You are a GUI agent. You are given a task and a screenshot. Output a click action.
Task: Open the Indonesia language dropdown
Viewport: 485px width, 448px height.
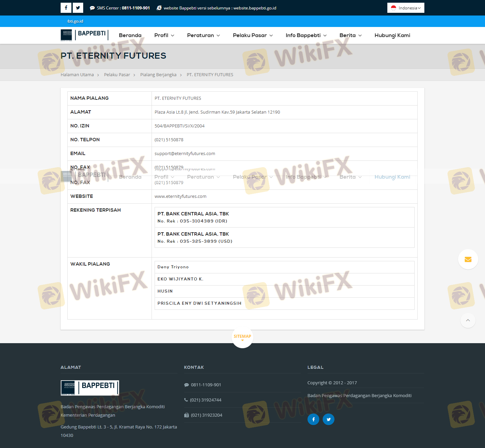point(406,8)
